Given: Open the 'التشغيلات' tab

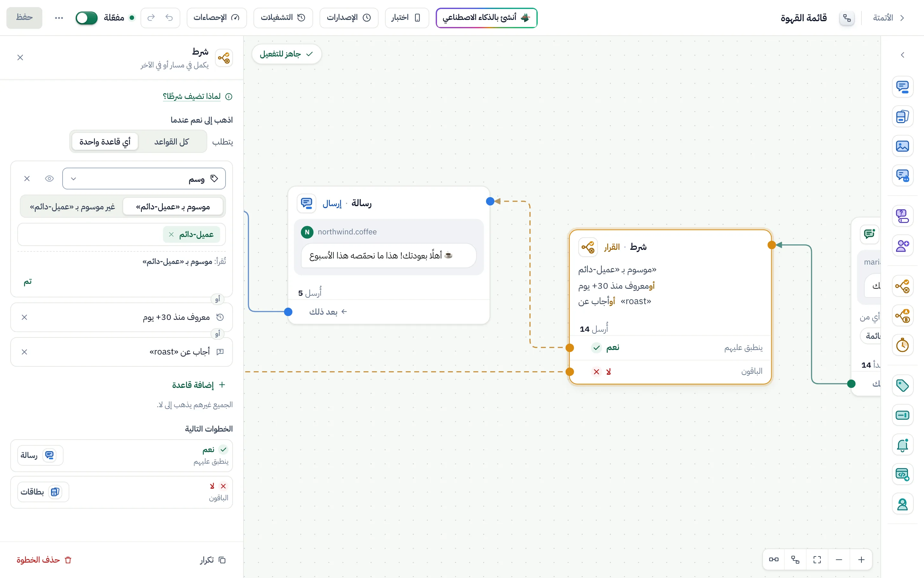Looking at the screenshot, I should [x=283, y=18].
